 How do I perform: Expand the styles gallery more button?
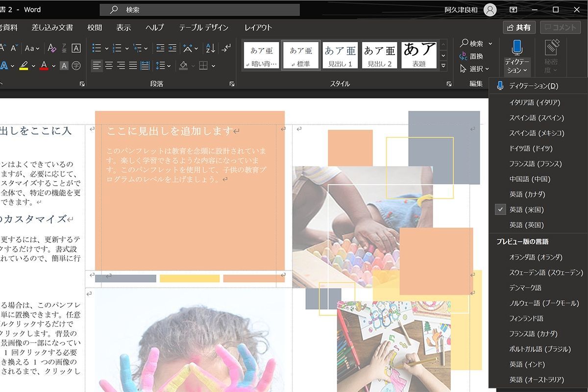click(443, 66)
